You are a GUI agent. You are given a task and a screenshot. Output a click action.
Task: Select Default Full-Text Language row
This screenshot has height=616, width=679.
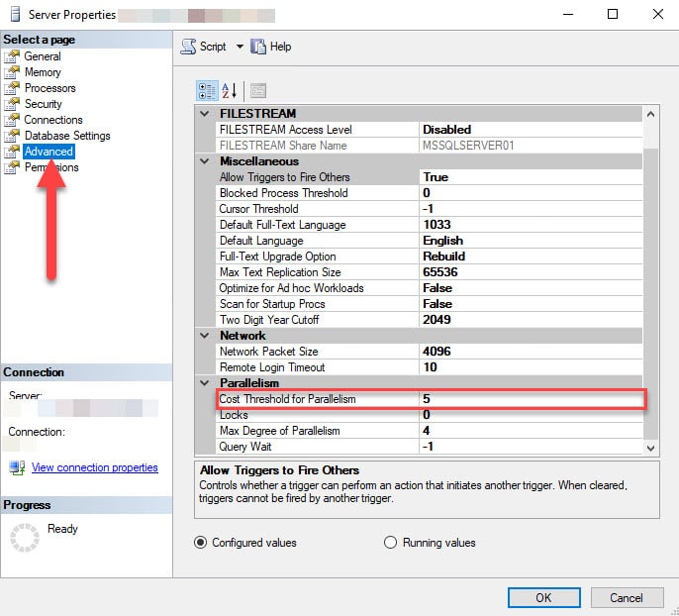[x=429, y=225]
